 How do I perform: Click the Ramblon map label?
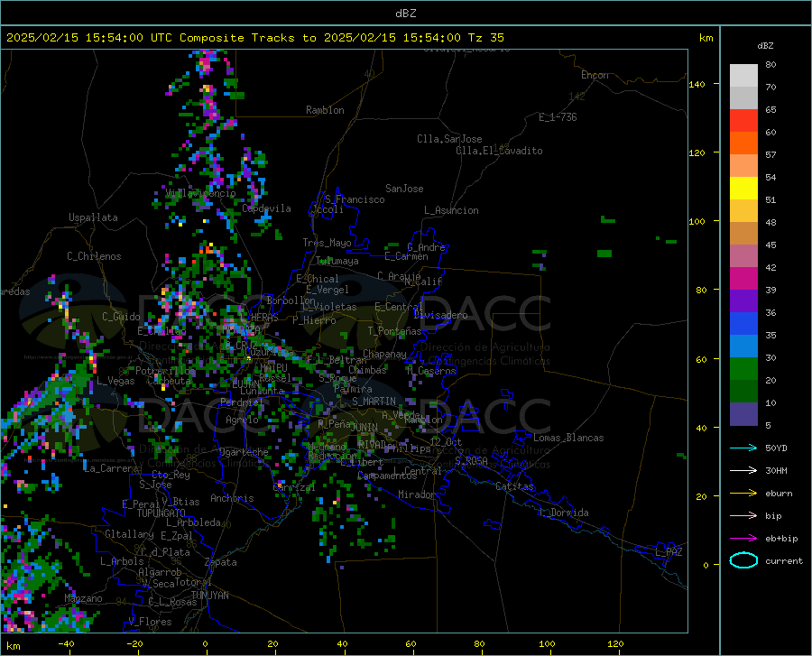tap(325, 110)
